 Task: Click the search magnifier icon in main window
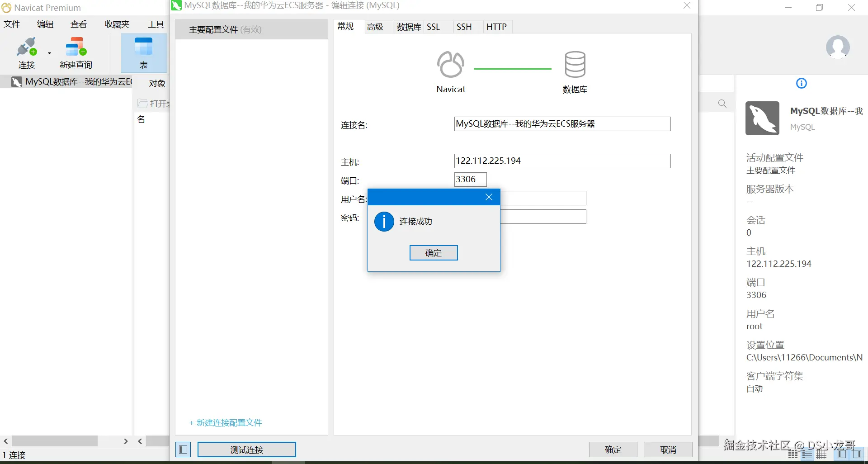point(722,104)
